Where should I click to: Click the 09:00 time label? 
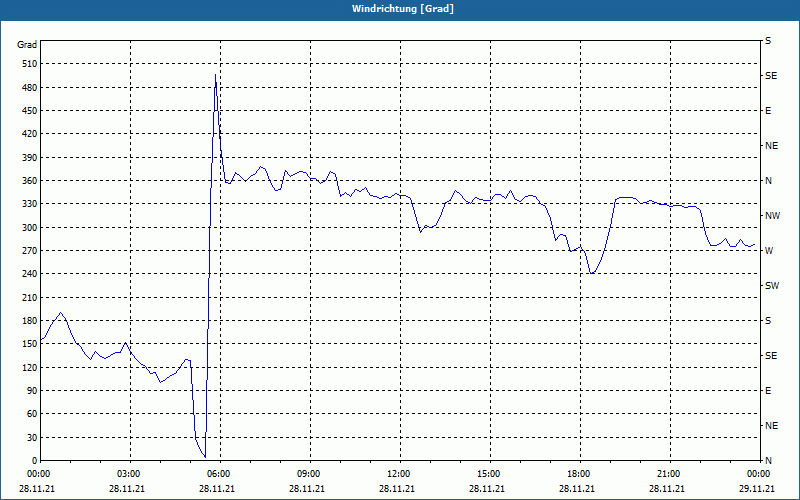pyautogui.click(x=308, y=474)
